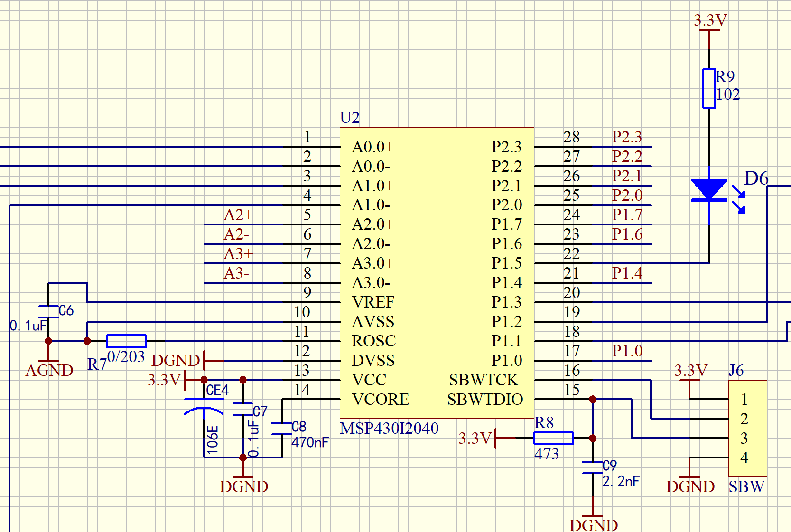The height and width of the screenshot is (532, 791).
Task: Select the red P2.3 net label
Action: (627, 137)
